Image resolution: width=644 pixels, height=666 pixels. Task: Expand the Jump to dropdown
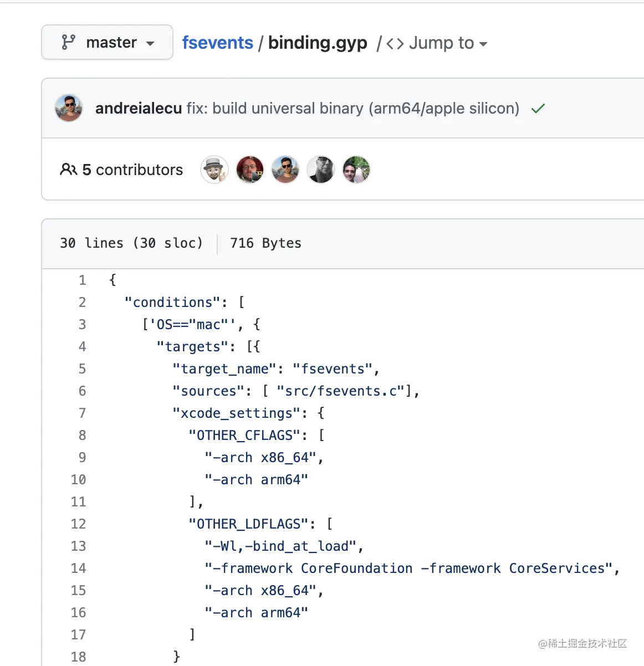448,43
